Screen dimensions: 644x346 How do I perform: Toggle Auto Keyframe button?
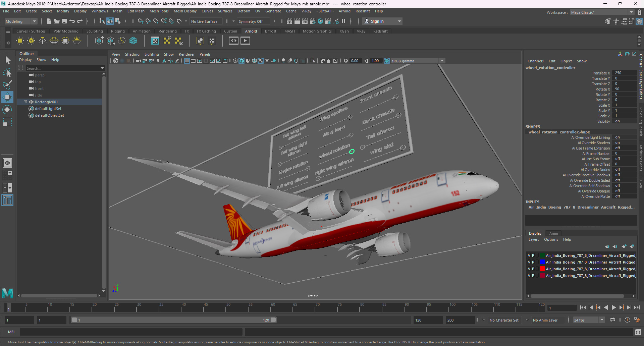pyautogui.click(x=627, y=320)
